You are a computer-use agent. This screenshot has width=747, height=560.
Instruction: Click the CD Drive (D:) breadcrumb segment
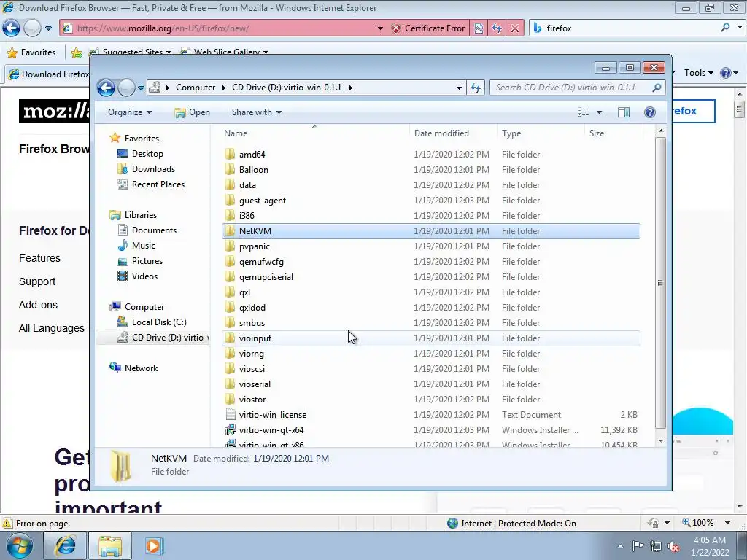287,87
